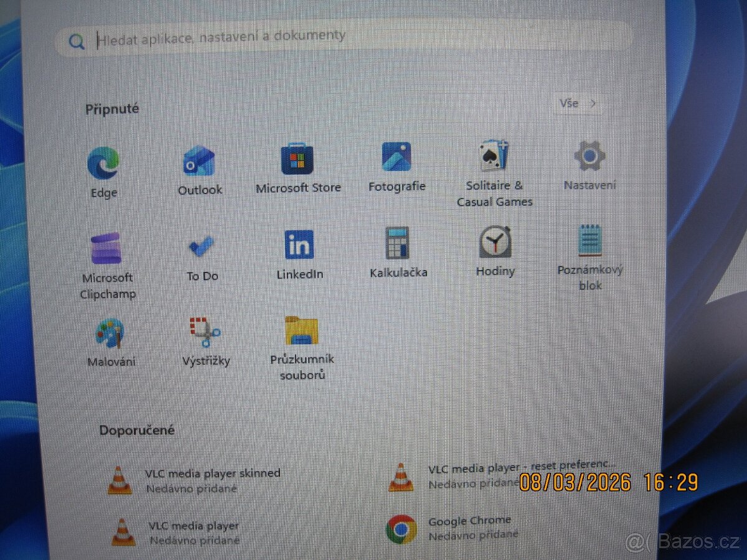747x560 pixels.
Task: Open the Hodiny clock app
Action: click(495, 243)
